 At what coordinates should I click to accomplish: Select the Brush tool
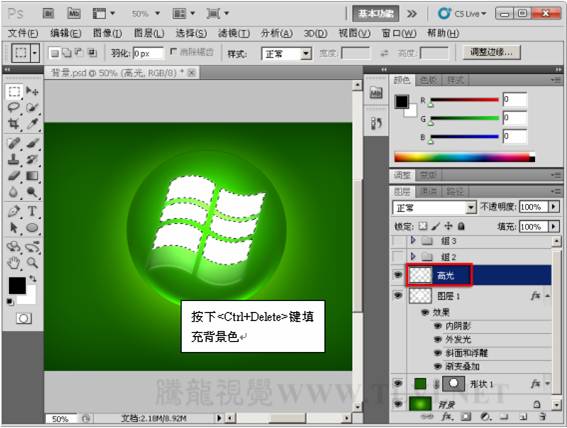[32, 143]
